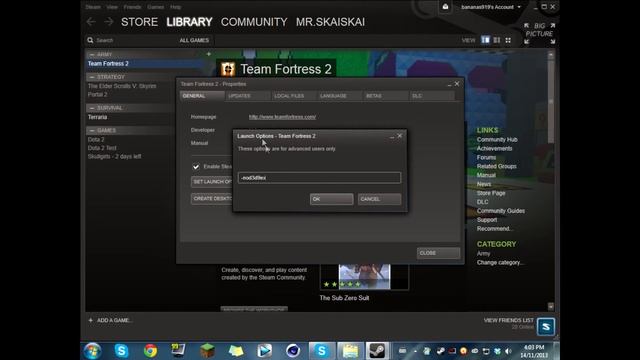Open the View menu
Screen dimensions: 640x360
112,7
